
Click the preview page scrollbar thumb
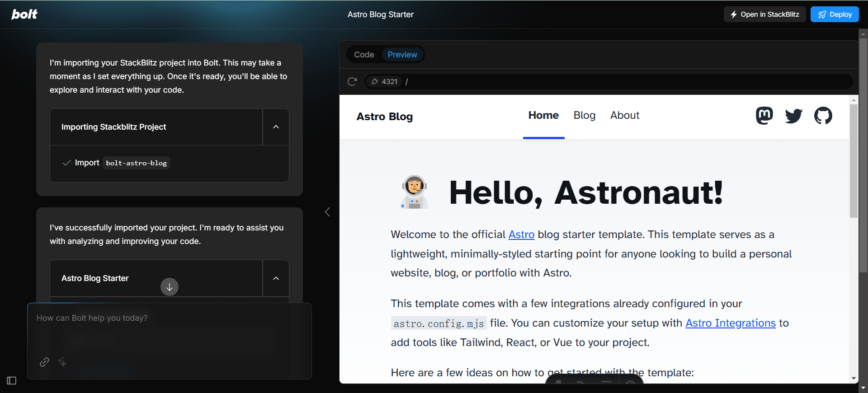[854, 161]
